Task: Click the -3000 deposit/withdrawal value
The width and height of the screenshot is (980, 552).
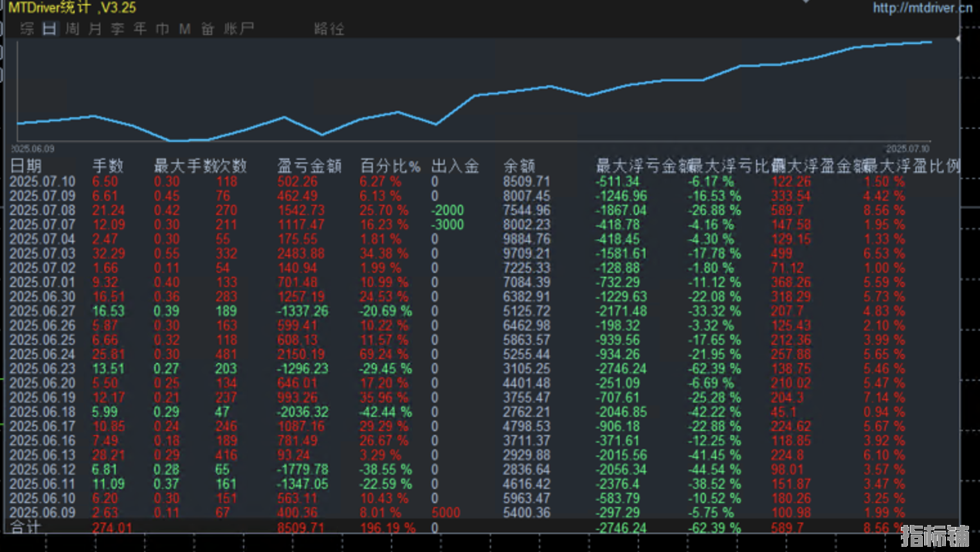Action: point(448,225)
